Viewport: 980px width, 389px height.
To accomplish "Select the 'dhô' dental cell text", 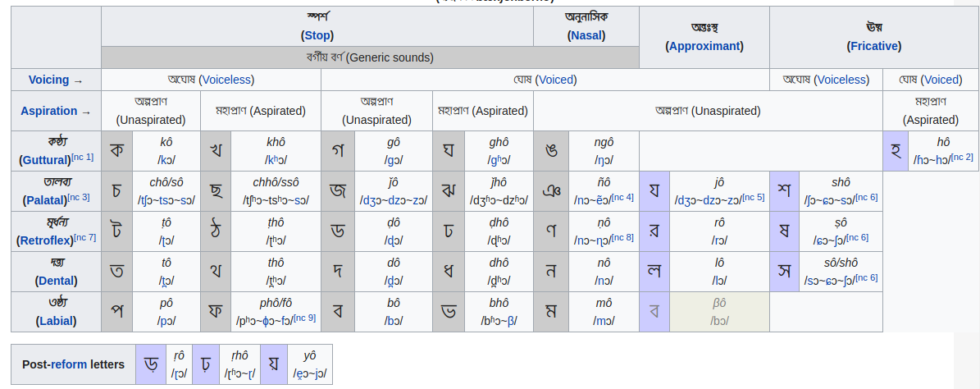I will 499,272.
